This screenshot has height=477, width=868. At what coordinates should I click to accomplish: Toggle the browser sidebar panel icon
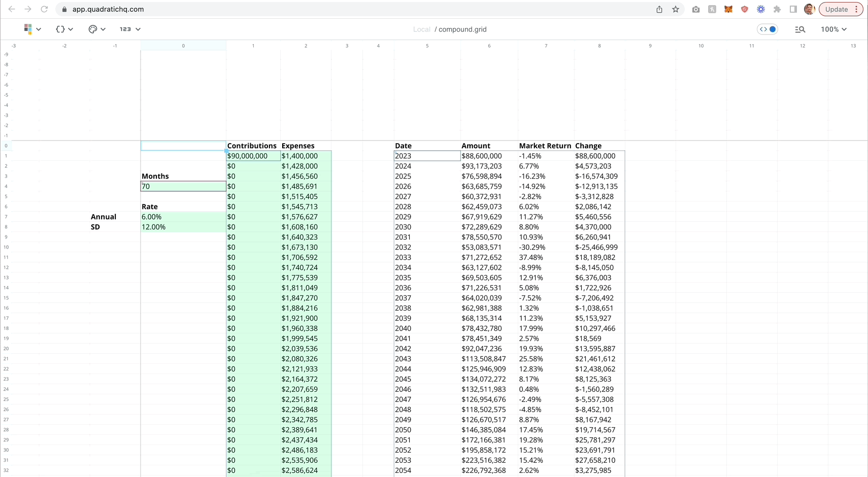click(x=793, y=9)
